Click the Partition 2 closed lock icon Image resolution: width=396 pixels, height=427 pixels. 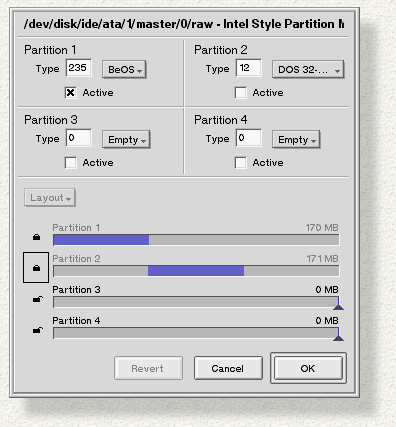[36, 268]
